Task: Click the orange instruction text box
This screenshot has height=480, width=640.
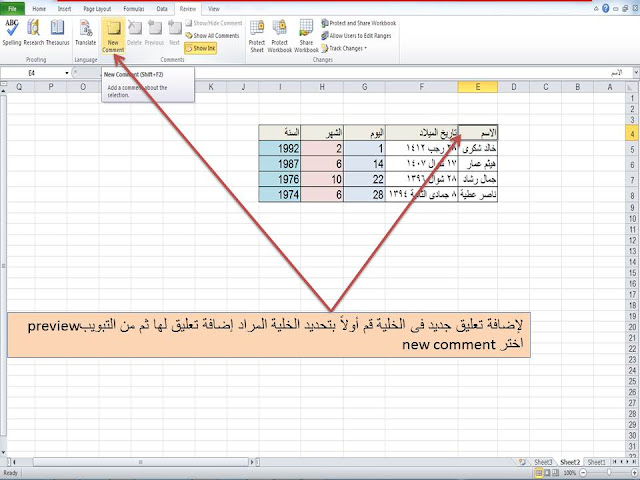Action: 269,335
